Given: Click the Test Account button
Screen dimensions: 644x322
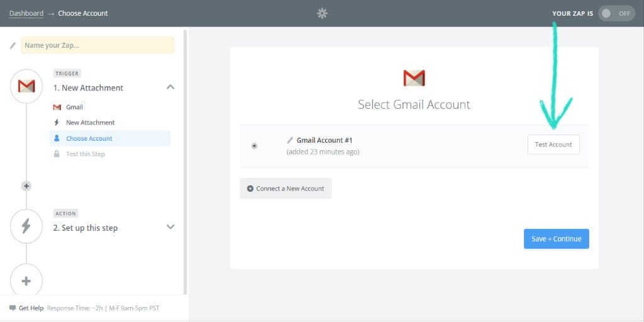Looking at the screenshot, I should coord(553,145).
